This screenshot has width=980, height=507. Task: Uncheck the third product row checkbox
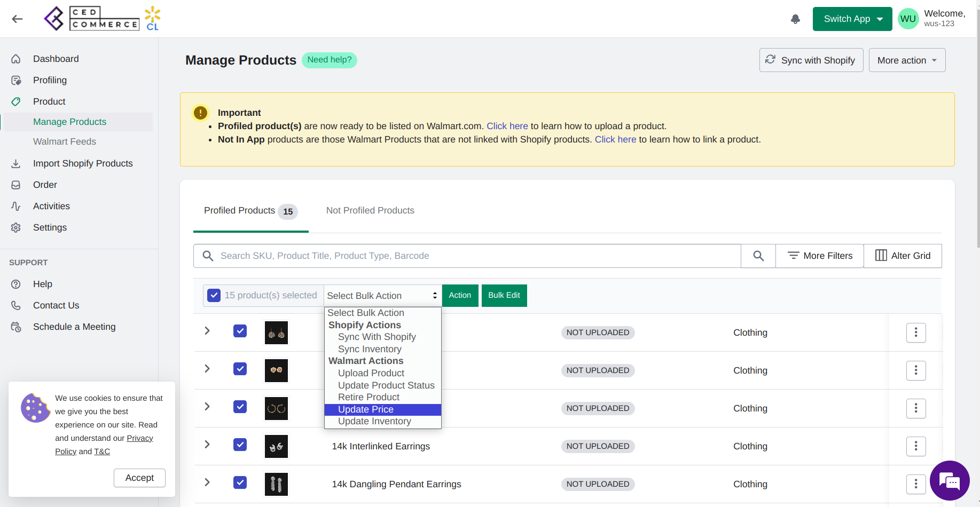pyautogui.click(x=240, y=407)
